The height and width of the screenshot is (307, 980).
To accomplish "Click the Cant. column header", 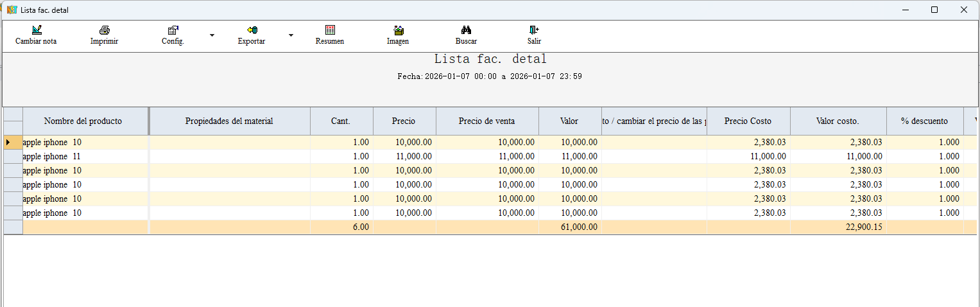I will pyautogui.click(x=341, y=121).
